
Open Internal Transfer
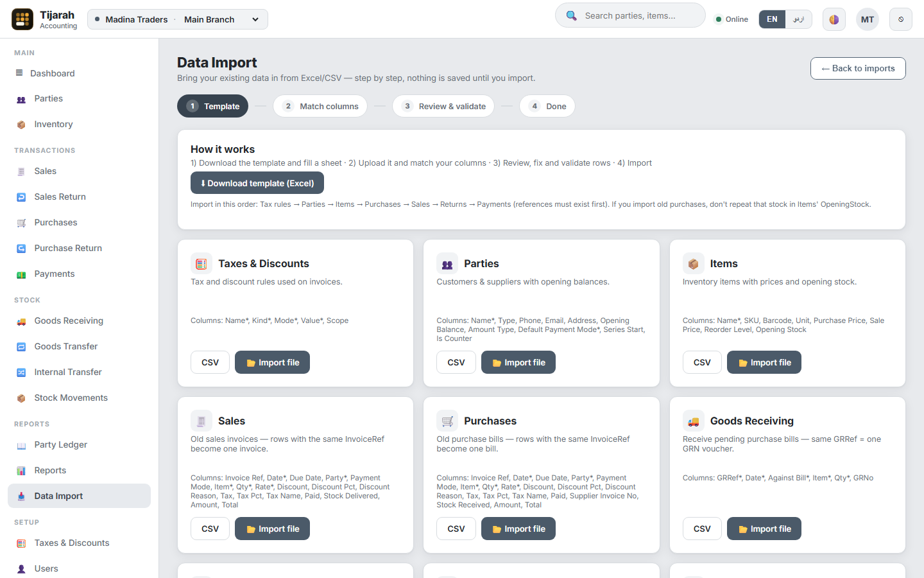[79, 372]
